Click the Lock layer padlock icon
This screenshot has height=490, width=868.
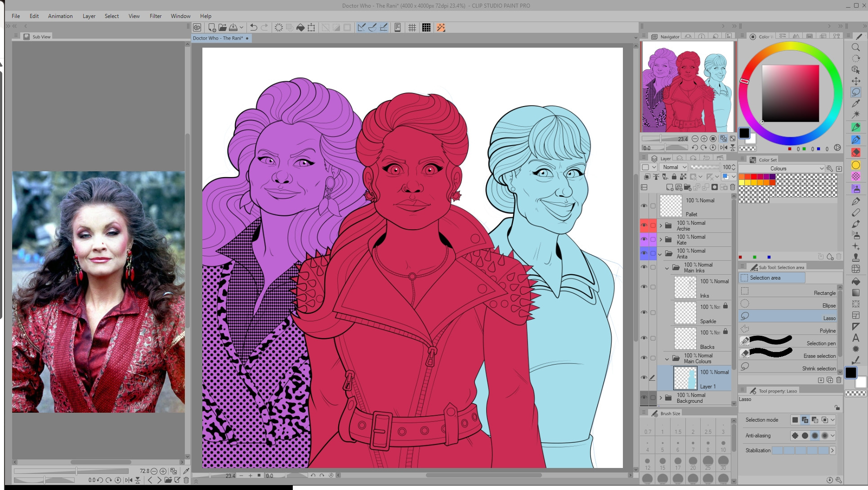click(x=674, y=177)
